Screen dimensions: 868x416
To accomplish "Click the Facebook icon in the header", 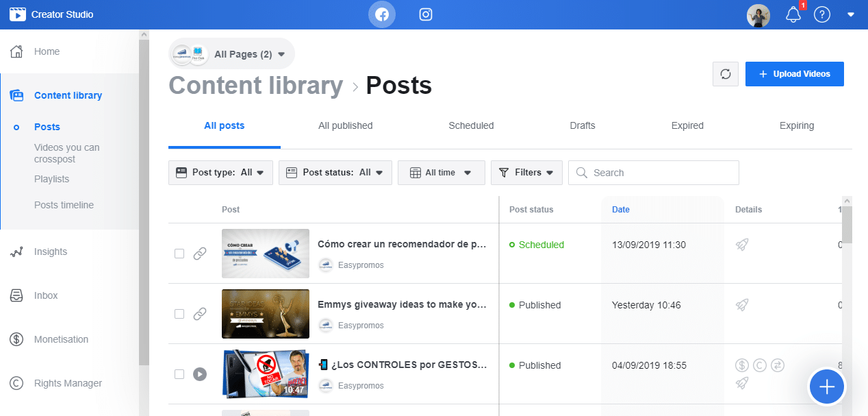I will click(x=382, y=14).
